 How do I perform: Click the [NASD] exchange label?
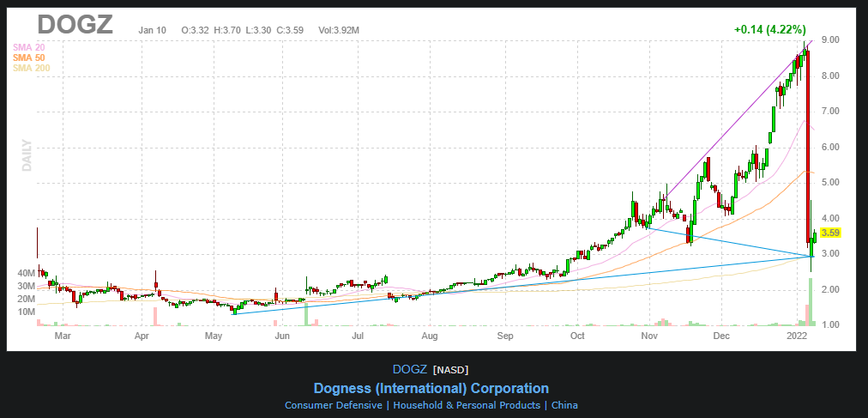coord(450,370)
